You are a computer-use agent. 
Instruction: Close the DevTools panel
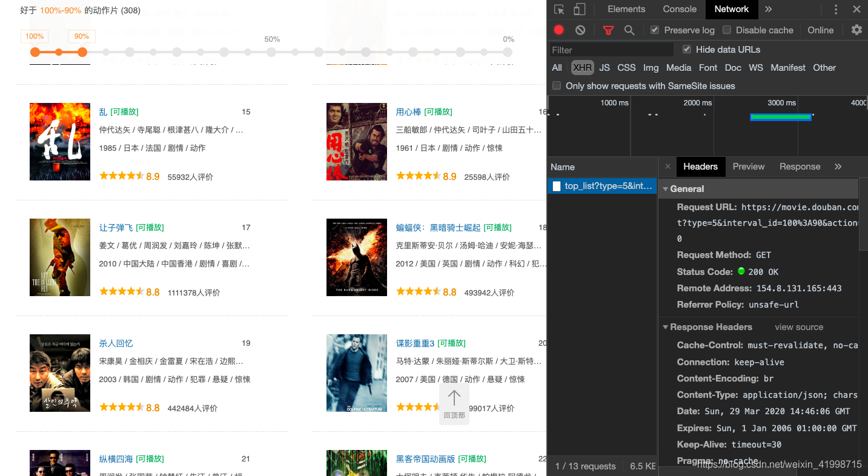856,9
